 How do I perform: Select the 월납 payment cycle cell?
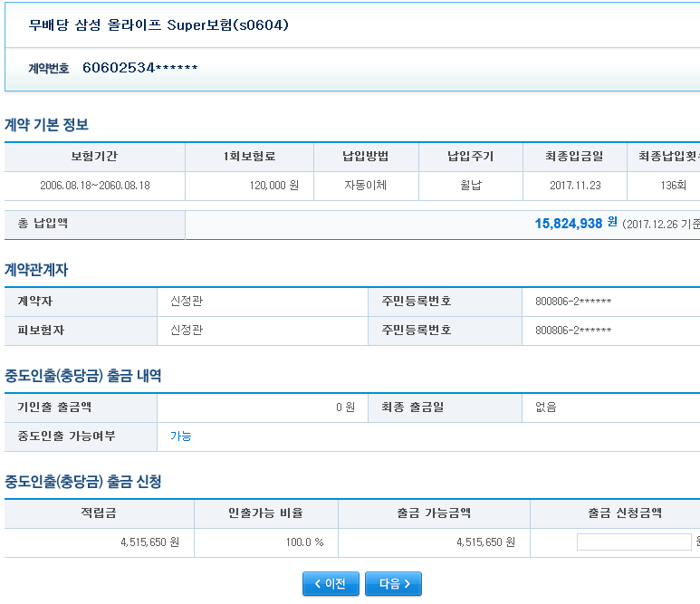(470, 186)
